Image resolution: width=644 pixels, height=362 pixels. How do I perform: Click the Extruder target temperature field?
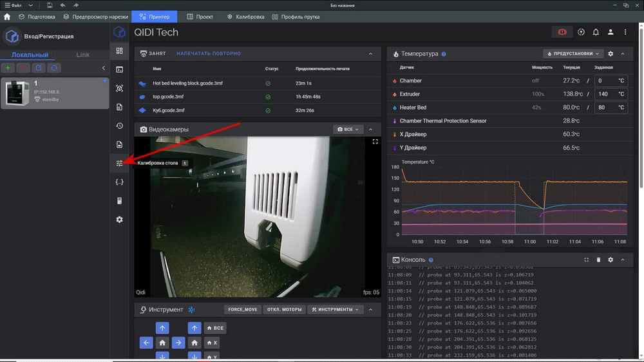coord(609,94)
